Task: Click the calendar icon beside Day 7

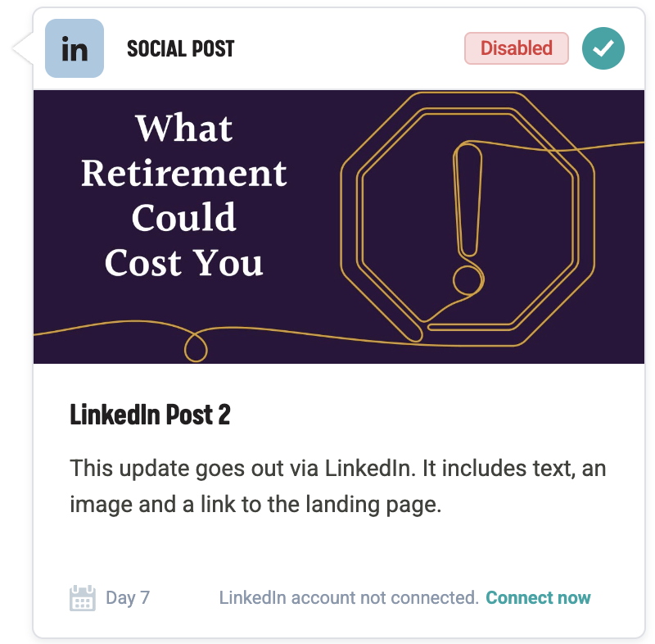Action: pyautogui.click(x=83, y=598)
